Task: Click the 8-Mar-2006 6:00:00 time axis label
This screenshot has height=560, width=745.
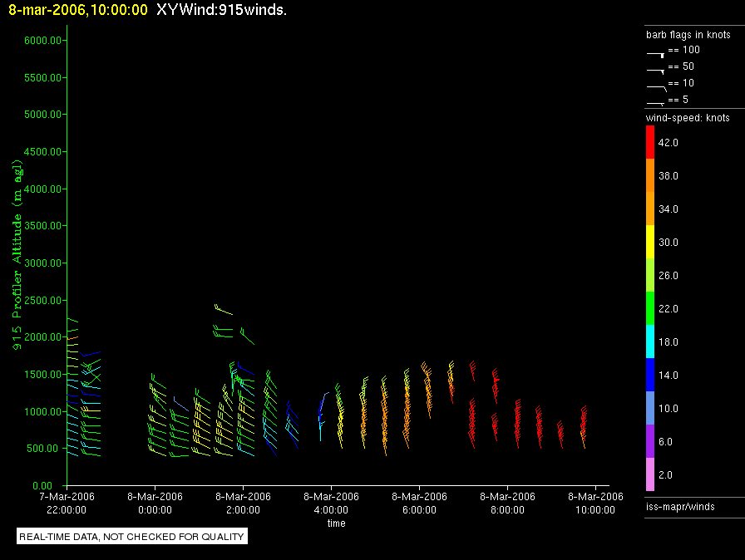Action: (419, 503)
